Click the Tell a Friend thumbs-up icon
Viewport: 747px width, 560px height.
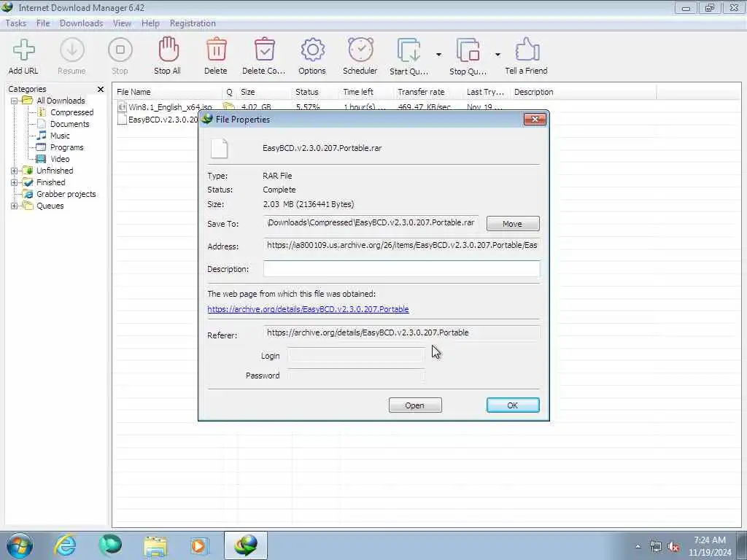pyautogui.click(x=527, y=50)
